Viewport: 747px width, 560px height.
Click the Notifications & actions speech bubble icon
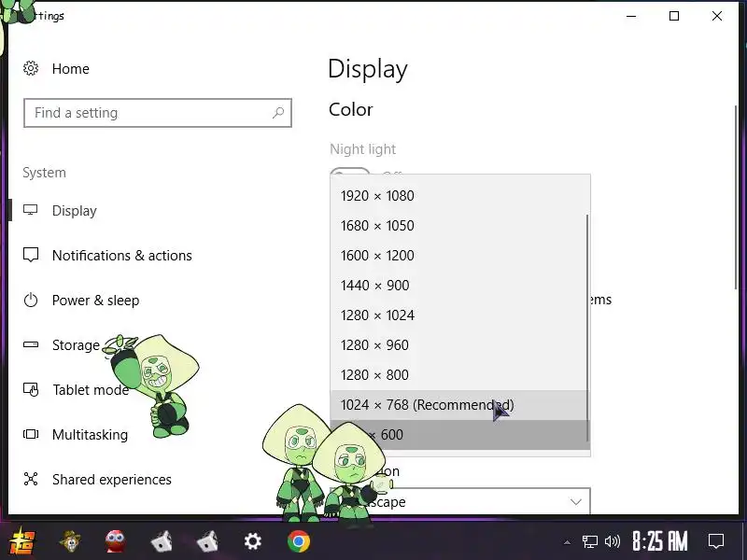pos(31,255)
